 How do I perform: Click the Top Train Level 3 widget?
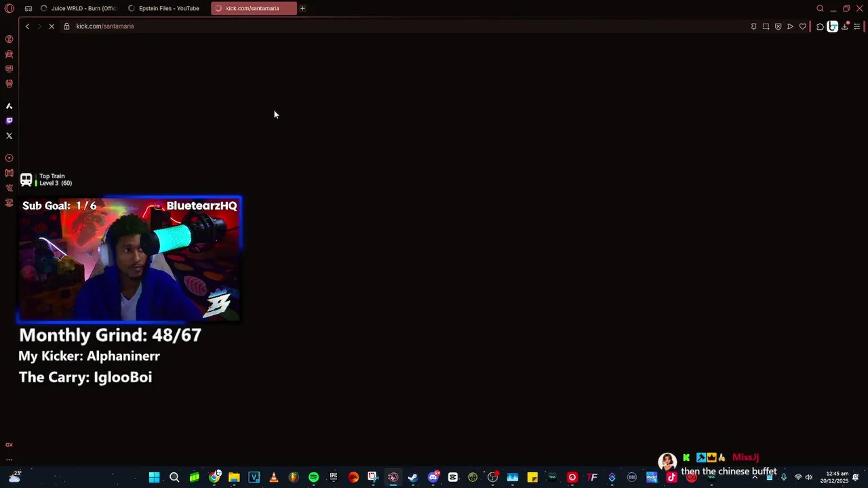point(46,180)
